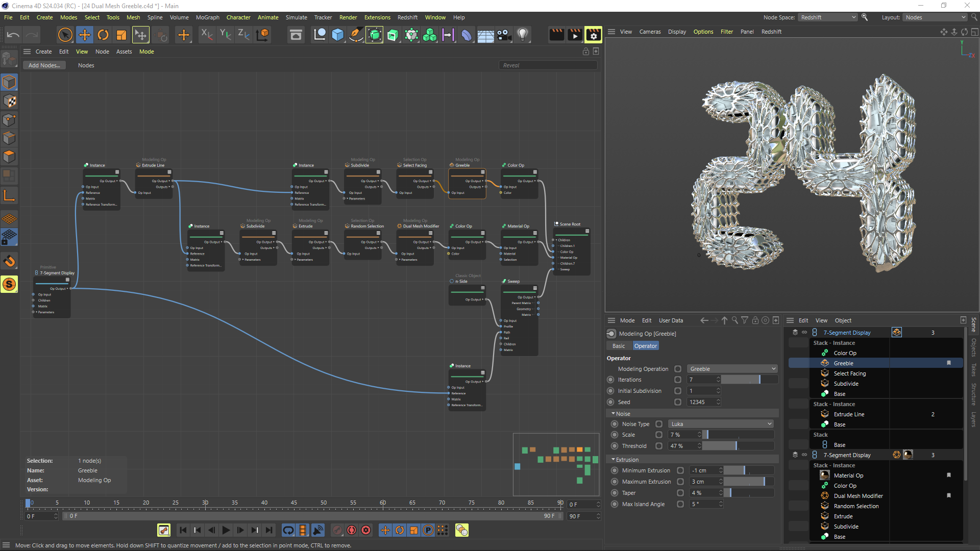This screenshot has height=551, width=980.
Task: Click the Undo arrow icon
Action: point(13,35)
